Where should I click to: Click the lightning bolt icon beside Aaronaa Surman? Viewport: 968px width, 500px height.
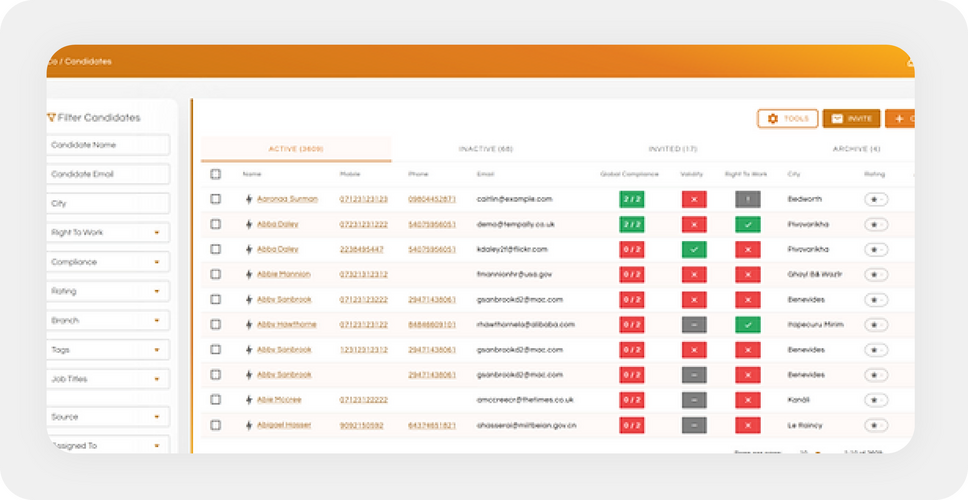tap(249, 199)
